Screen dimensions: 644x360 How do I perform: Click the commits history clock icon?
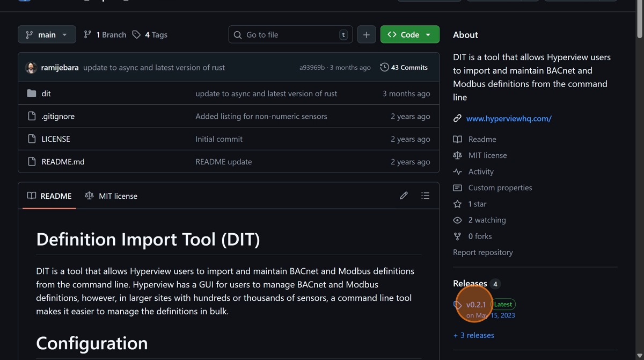tap(384, 67)
